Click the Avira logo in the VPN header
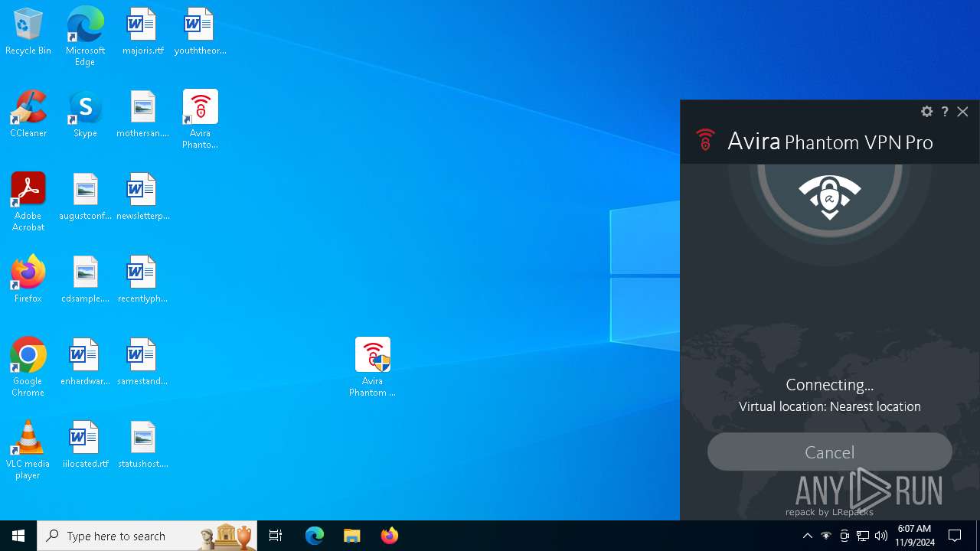Image resolution: width=980 pixels, height=551 pixels. pyautogui.click(x=705, y=140)
